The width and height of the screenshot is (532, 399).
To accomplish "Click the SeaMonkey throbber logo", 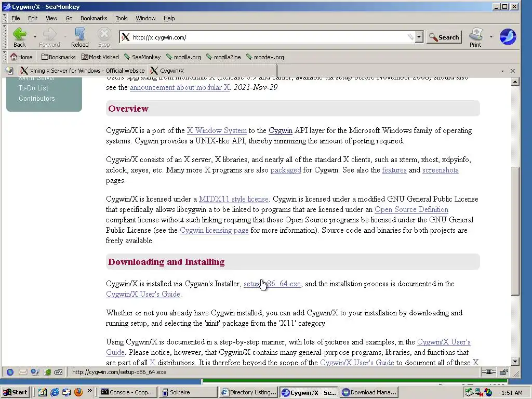I will (508, 37).
